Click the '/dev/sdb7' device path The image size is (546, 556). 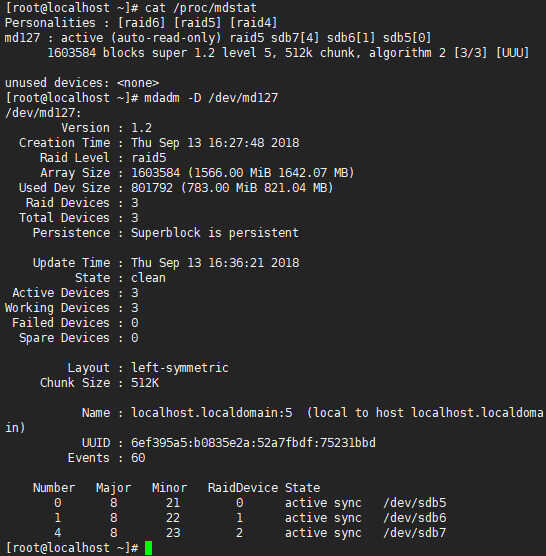pos(414,533)
